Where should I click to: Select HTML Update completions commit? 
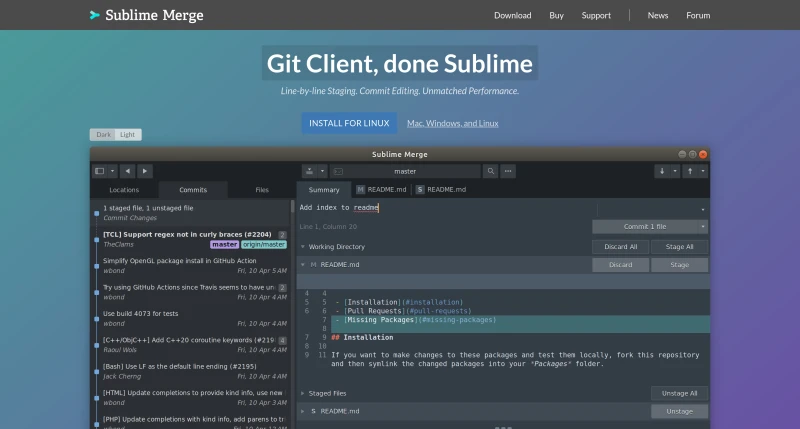(x=191, y=397)
